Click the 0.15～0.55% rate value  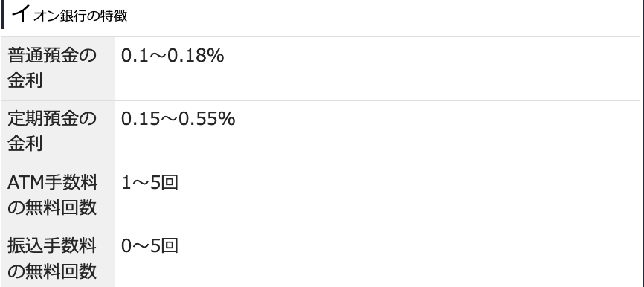click(x=178, y=119)
